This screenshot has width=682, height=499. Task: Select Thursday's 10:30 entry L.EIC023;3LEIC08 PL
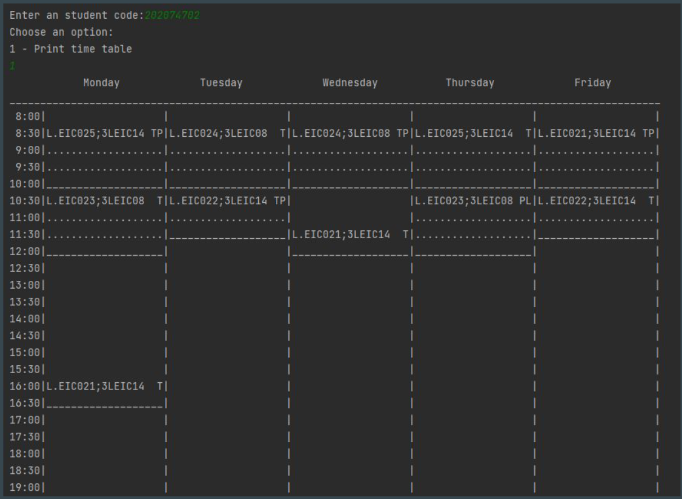point(473,201)
